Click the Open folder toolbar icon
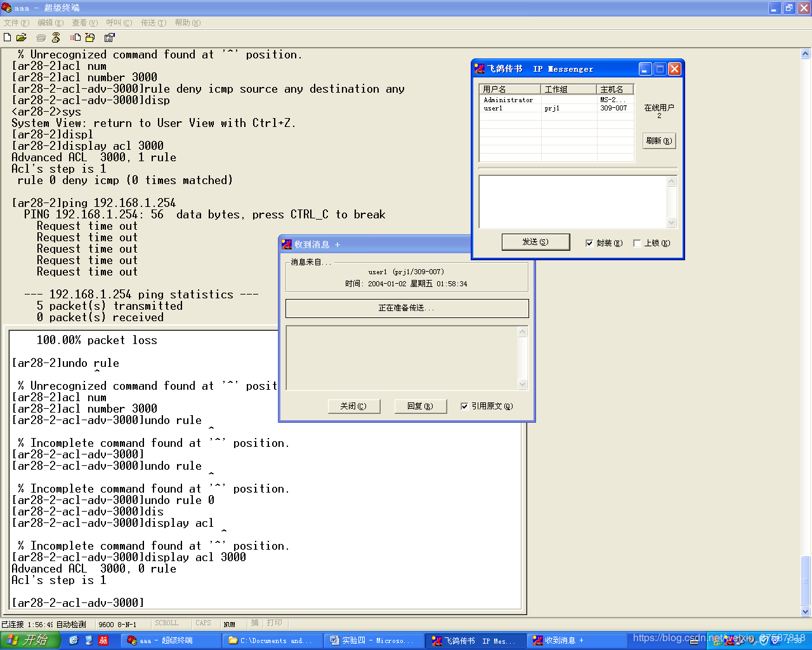812x650 pixels. point(22,37)
